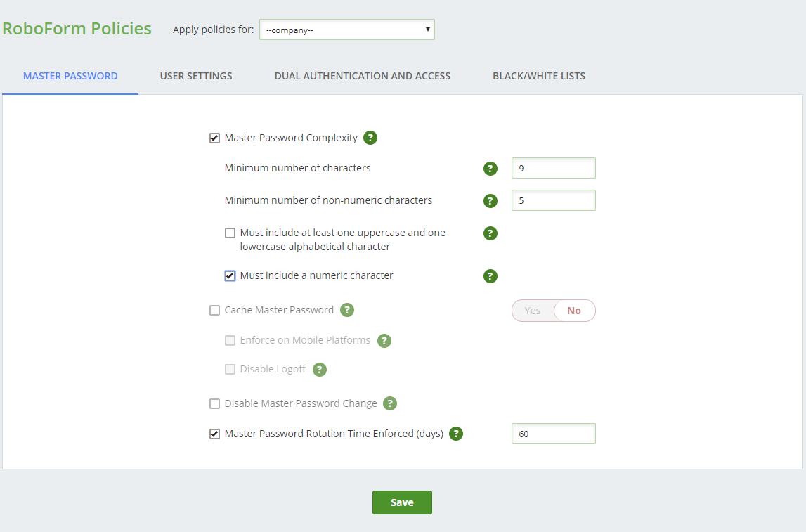Enable uppercase and lowercase character requirement
This screenshot has width=806, height=532.
[230, 233]
